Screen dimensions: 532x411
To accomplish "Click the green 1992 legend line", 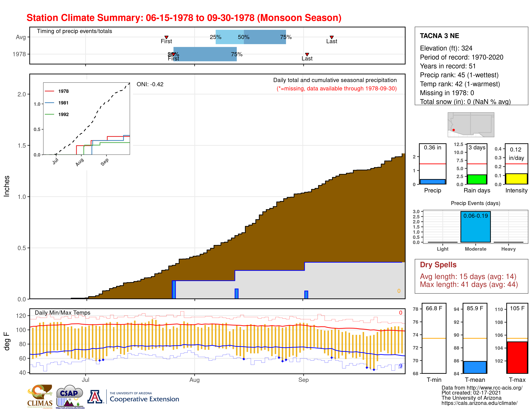I will click(x=49, y=114).
